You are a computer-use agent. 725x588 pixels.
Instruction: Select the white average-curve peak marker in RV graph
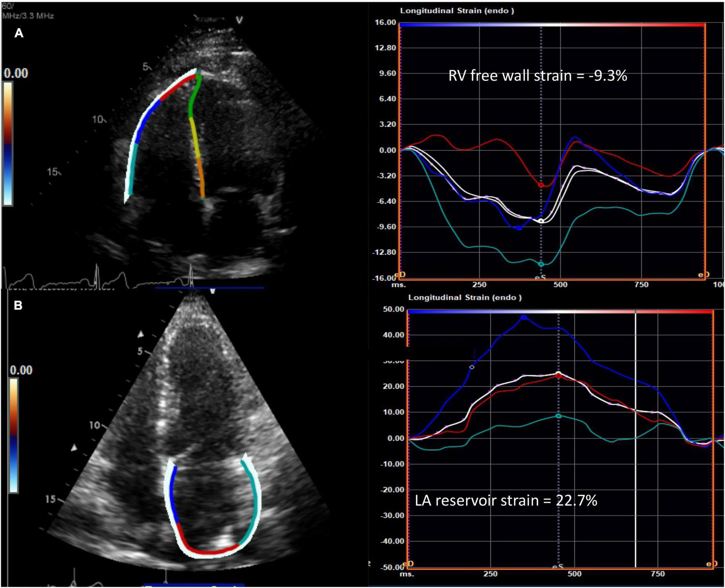541,221
